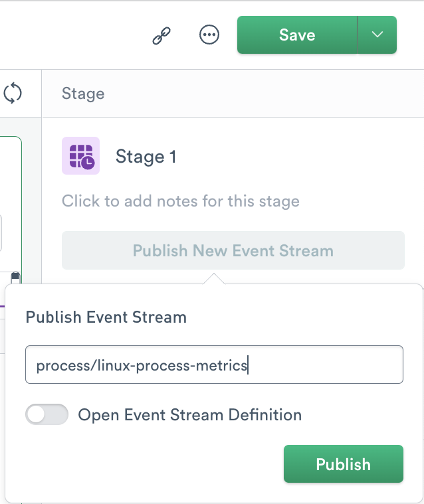Click the Stage 1 title text
Viewport: 424px width, 504px height.
146,157
